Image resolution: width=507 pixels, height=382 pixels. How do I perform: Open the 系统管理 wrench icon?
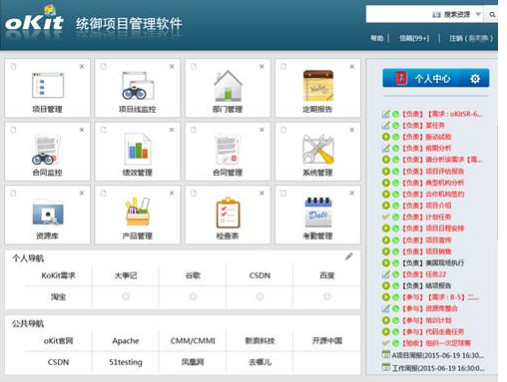click(x=318, y=149)
